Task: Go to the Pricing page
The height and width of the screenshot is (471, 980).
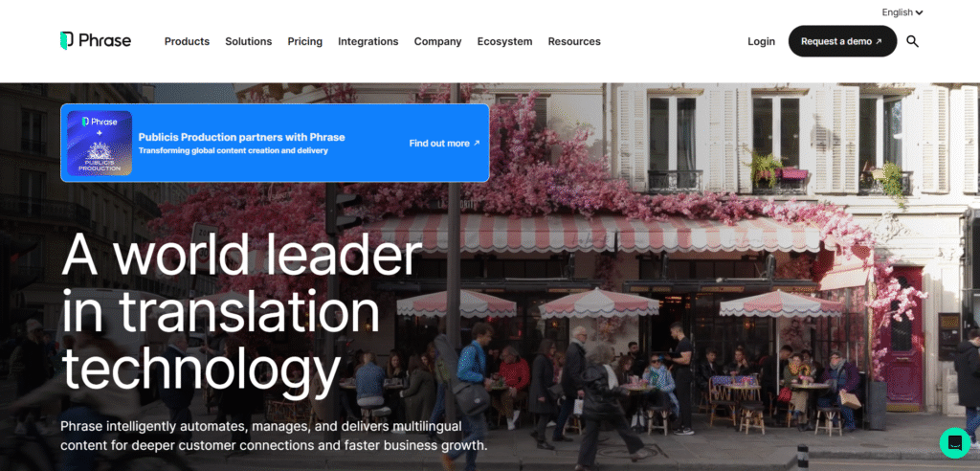Action: point(305,41)
